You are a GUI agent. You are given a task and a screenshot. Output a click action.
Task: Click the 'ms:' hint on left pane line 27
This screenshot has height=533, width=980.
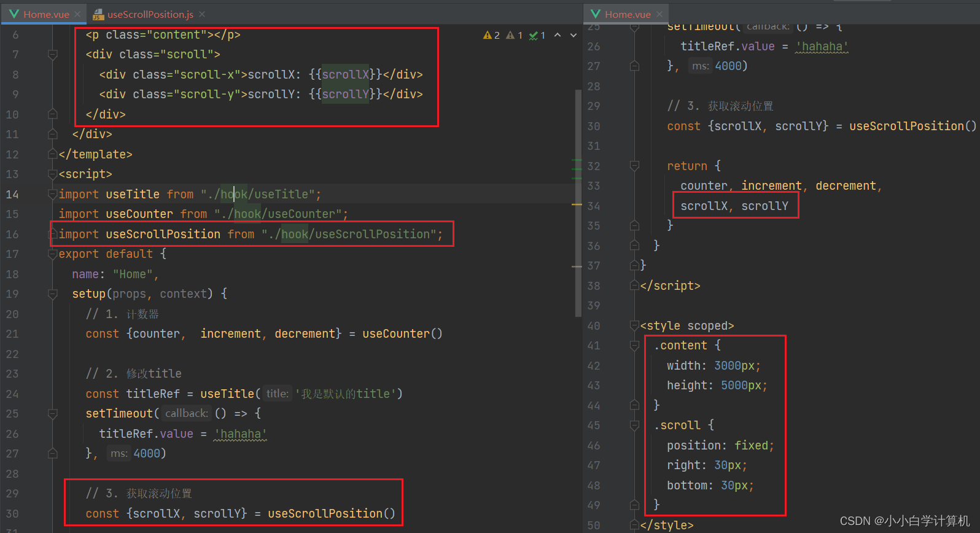pyautogui.click(x=119, y=454)
